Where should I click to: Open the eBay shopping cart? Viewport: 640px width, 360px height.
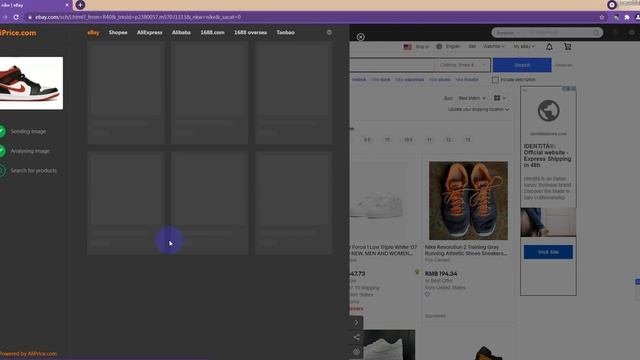tap(567, 47)
